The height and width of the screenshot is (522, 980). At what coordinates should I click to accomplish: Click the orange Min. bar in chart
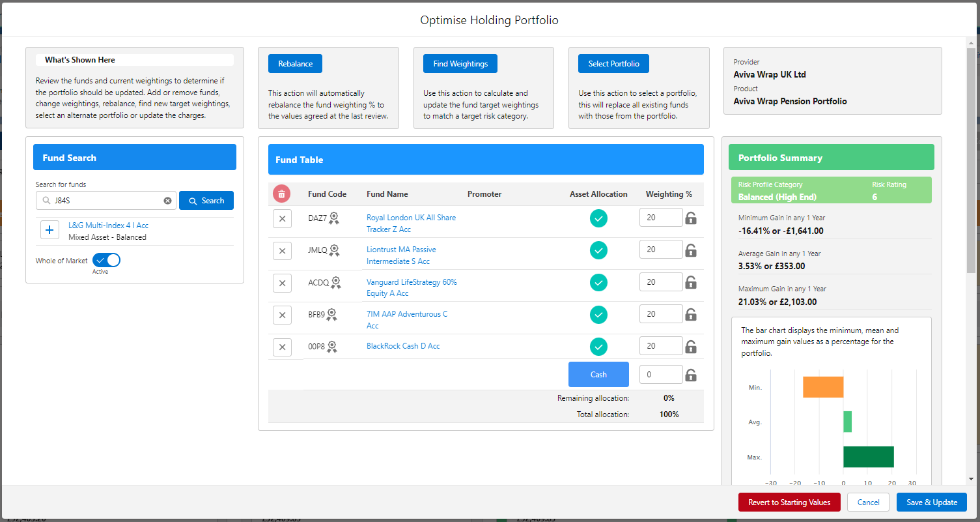(823, 387)
